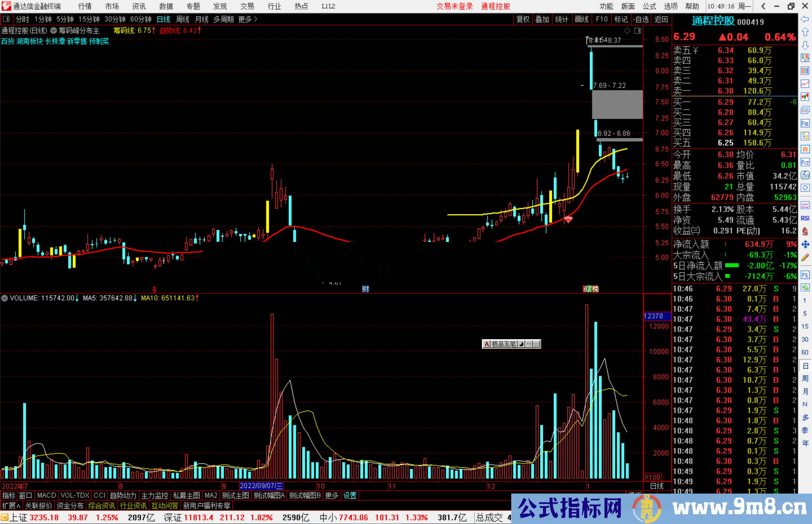Viewport: 812px width, 524px height.
Task: Expand the 筹码峰分布主 indicator dropdown
Action: [x=54, y=31]
